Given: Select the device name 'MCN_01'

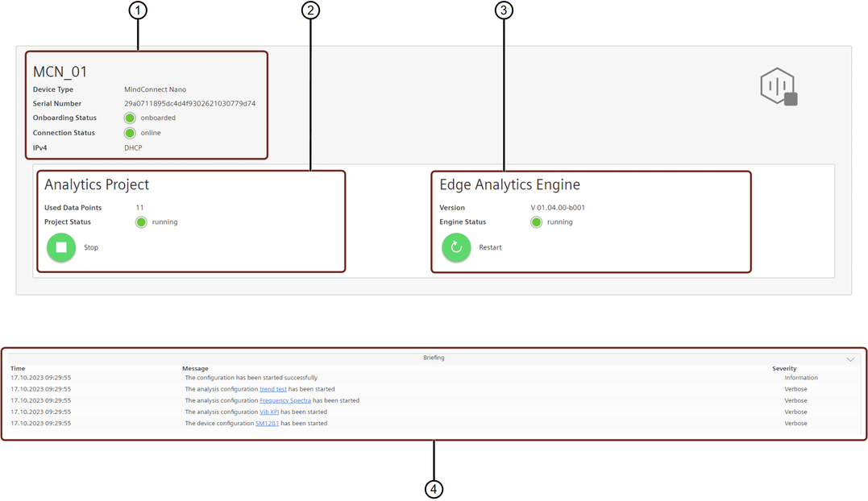Looking at the screenshot, I should pos(60,72).
